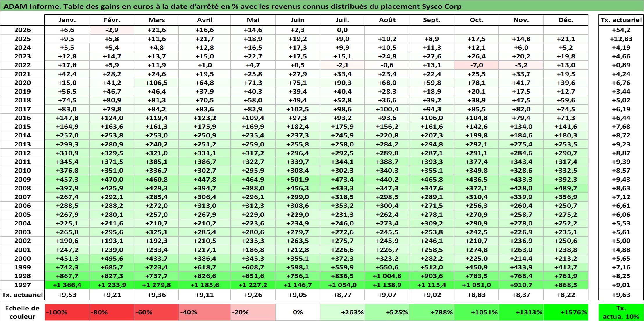Image resolution: width=644 pixels, height=321 pixels.
Task: Click the 'Août' column header
Action: (x=387, y=20)
